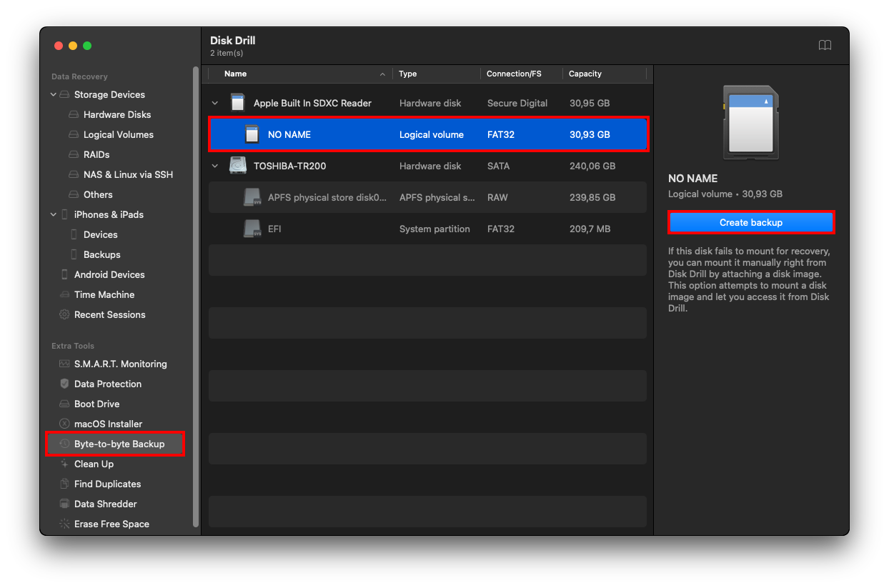Select the Byte-to-byte Backup tool

116,444
